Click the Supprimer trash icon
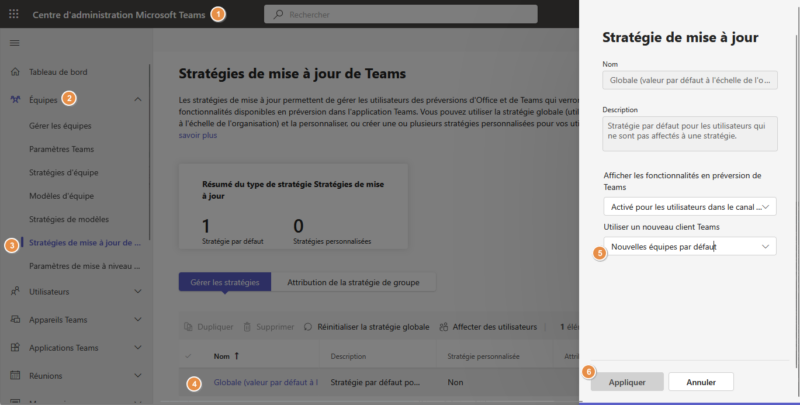This screenshot has height=405, width=800. click(247, 326)
